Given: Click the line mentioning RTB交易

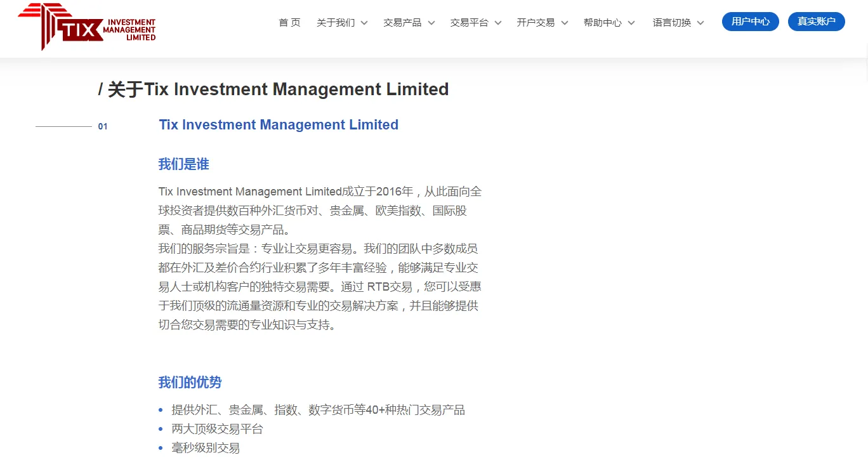Looking at the screenshot, I should click(x=320, y=287).
